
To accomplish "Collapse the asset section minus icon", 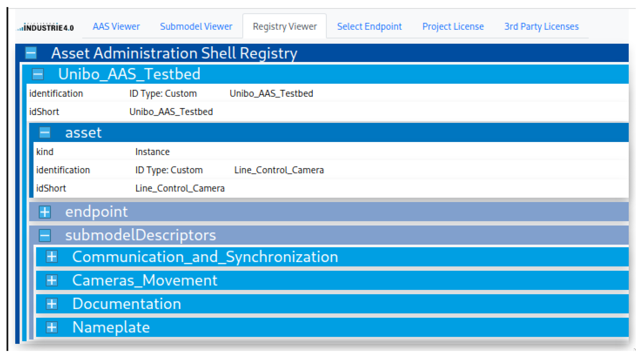I will [45, 132].
